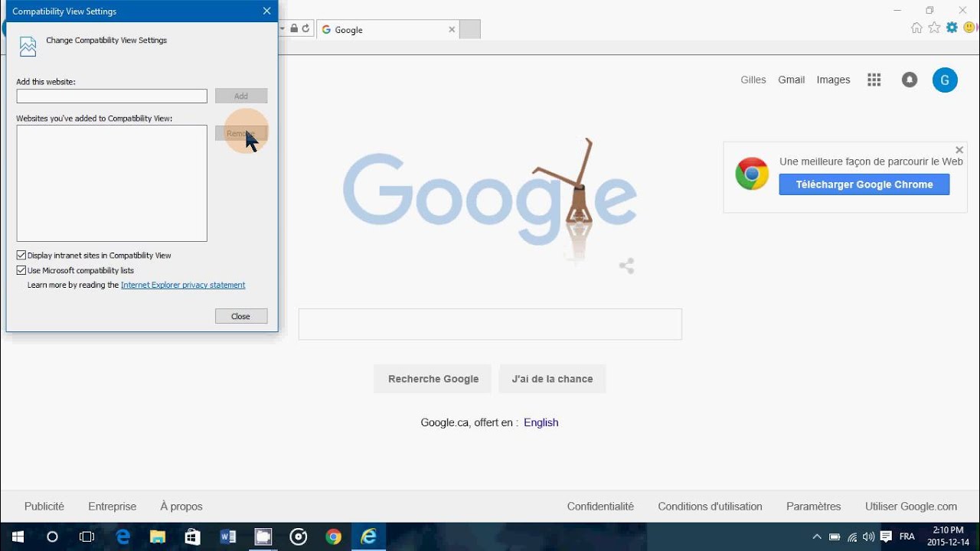The image size is (980, 551).
Task: Click the Google doodle logo
Action: [x=490, y=201]
